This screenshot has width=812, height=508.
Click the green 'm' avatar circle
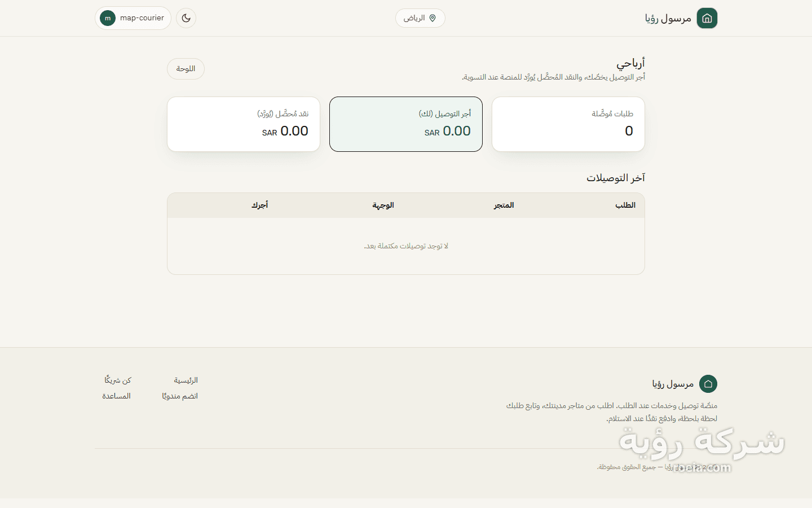click(x=108, y=18)
